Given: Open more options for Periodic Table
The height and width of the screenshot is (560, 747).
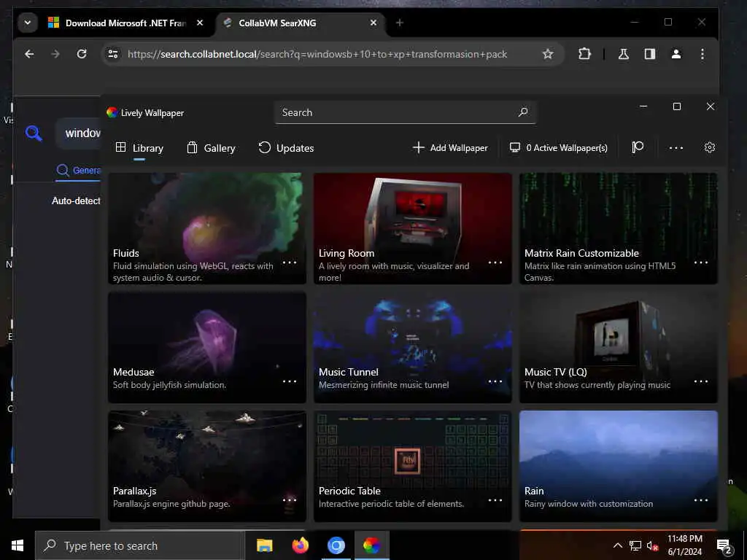Looking at the screenshot, I should (495, 500).
